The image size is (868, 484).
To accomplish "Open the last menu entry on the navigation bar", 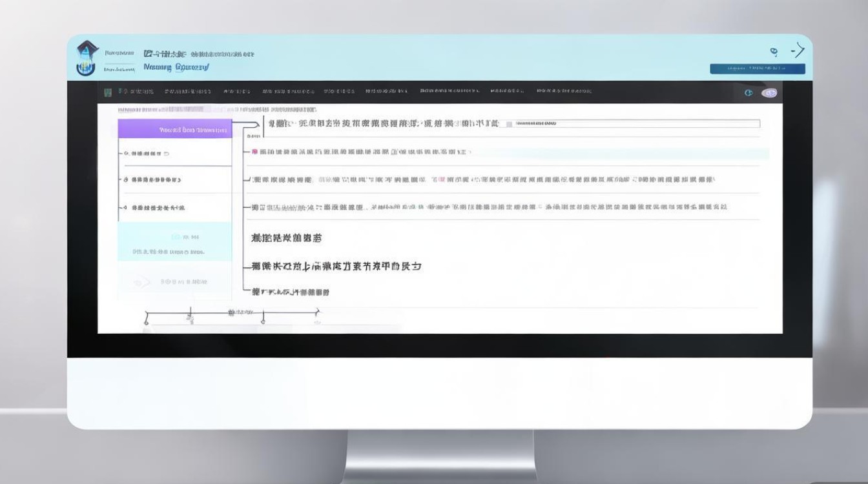I will (x=565, y=91).
